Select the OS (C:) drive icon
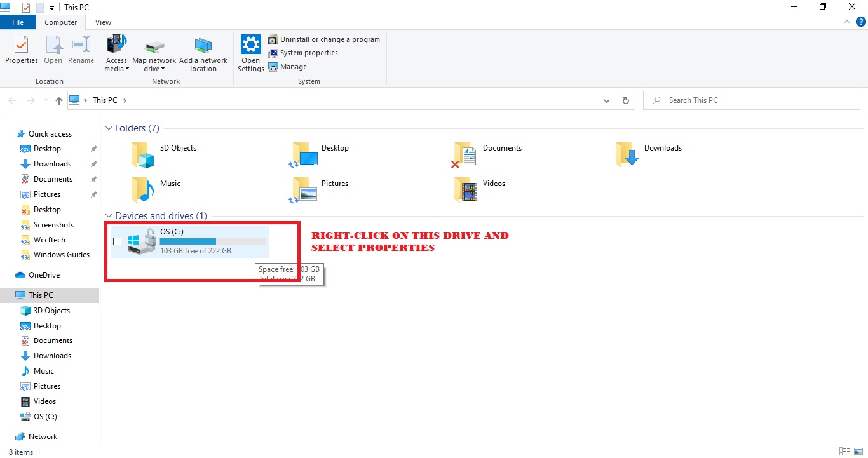The image size is (868, 458). 142,241
